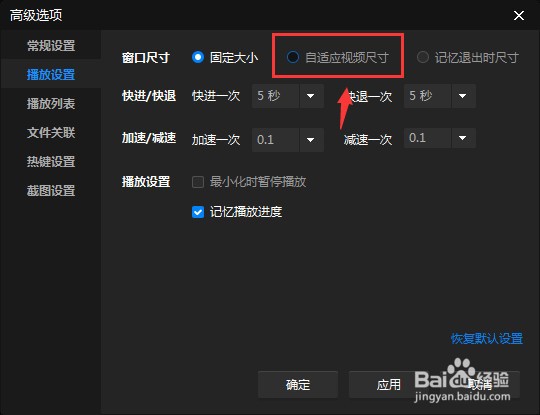Click the 减速一次 value field 0.1

point(427,138)
